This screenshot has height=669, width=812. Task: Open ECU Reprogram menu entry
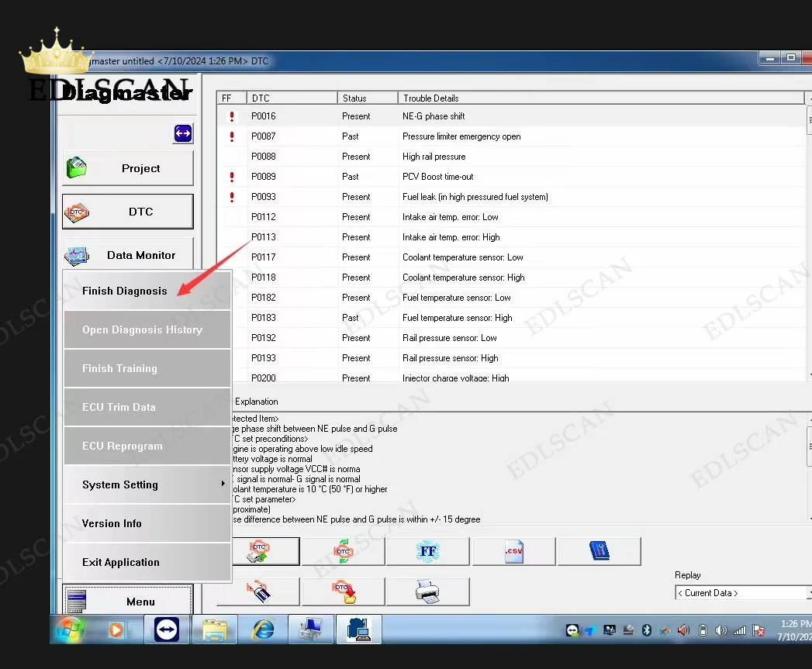tap(147, 447)
